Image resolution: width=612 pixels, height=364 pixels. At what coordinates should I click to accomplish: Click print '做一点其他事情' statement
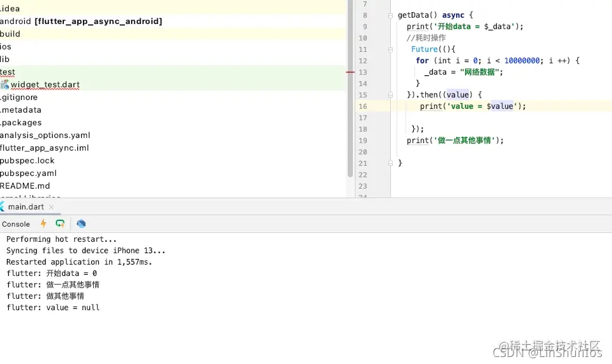[455, 141]
